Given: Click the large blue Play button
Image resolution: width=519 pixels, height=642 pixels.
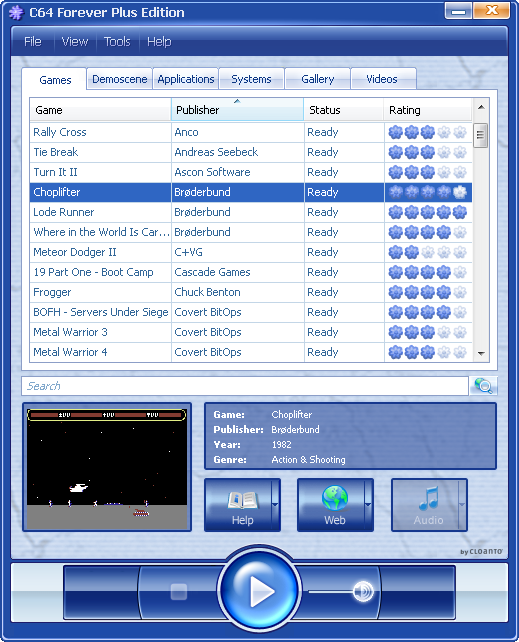Looking at the screenshot, I should coord(259,590).
